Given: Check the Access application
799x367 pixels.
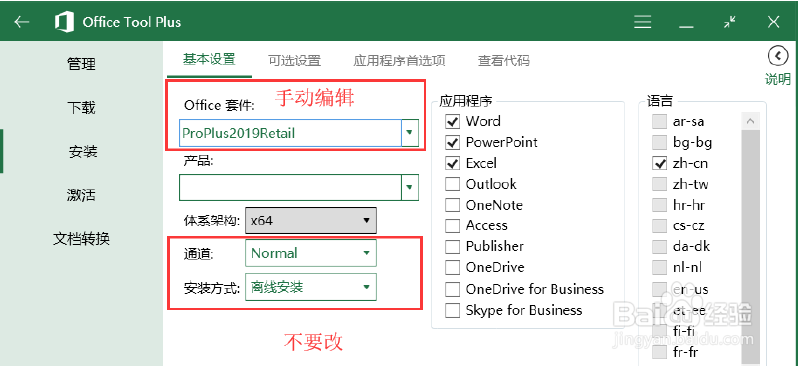Looking at the screenshot, I should tap(452, 225).
